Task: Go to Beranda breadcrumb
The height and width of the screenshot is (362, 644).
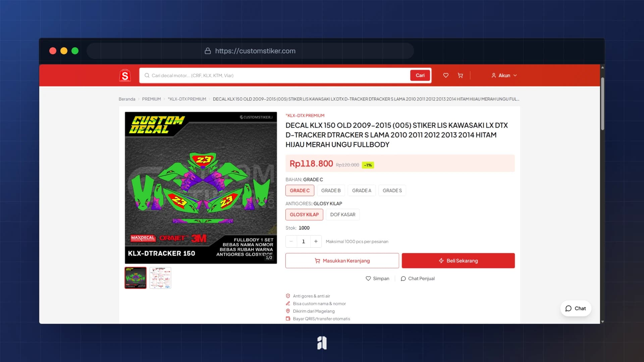Action: (127, 99)
